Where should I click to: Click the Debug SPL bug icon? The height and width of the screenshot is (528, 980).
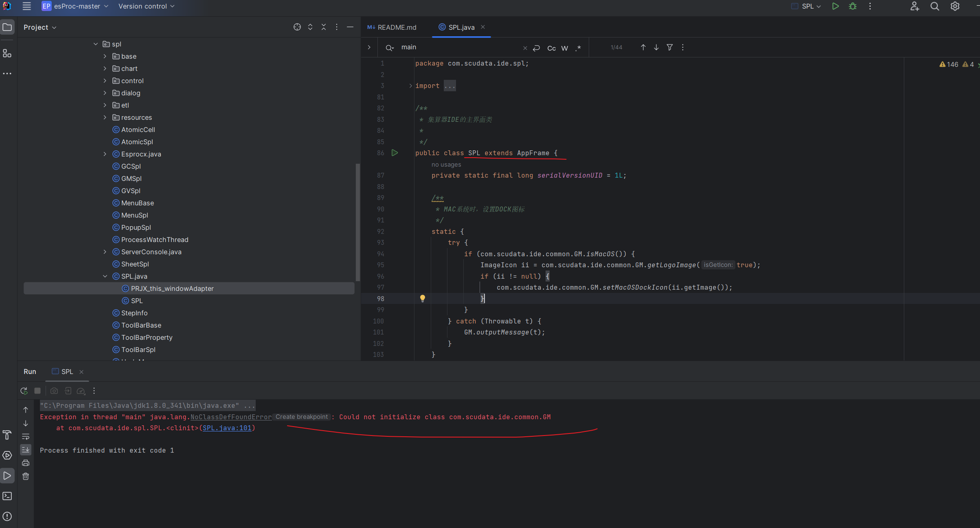tap(853, 6)
